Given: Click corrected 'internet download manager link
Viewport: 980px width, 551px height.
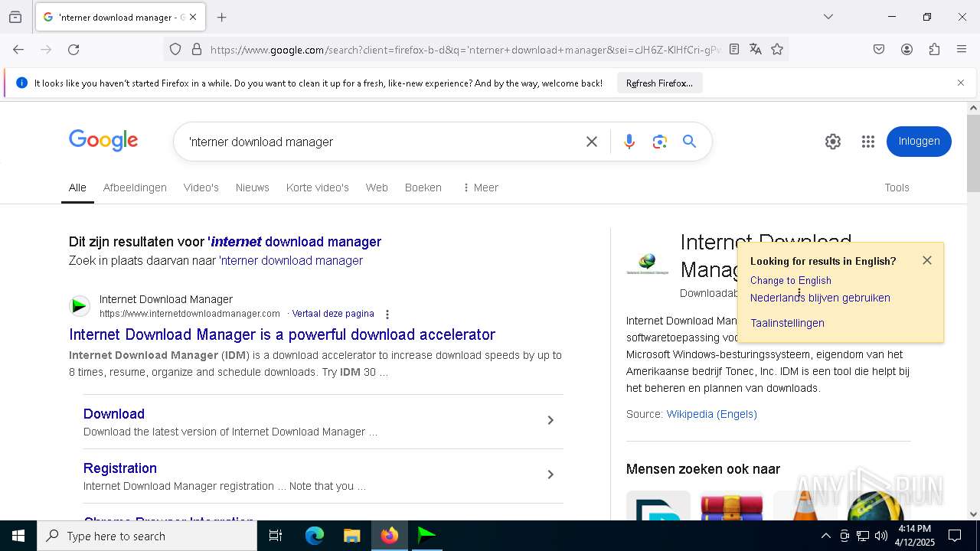Looking at the screenshot, I should click(x=295, y=242).
